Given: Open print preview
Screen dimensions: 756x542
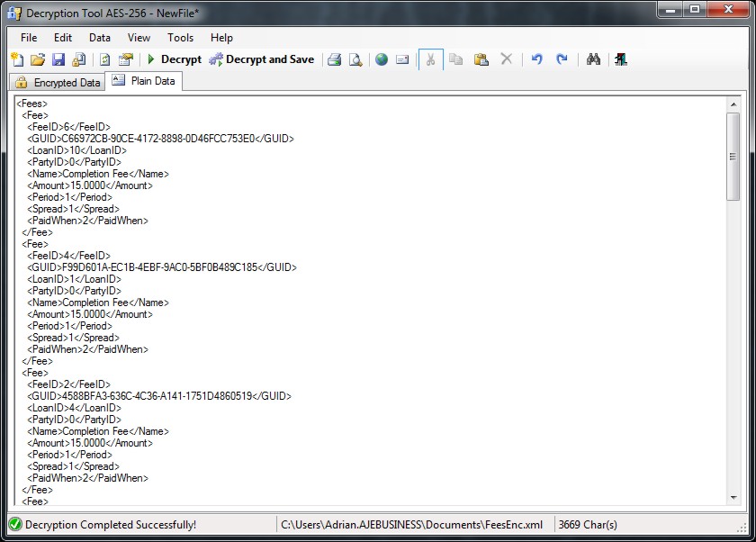Looking at the screenshot, I should point(356,59).
